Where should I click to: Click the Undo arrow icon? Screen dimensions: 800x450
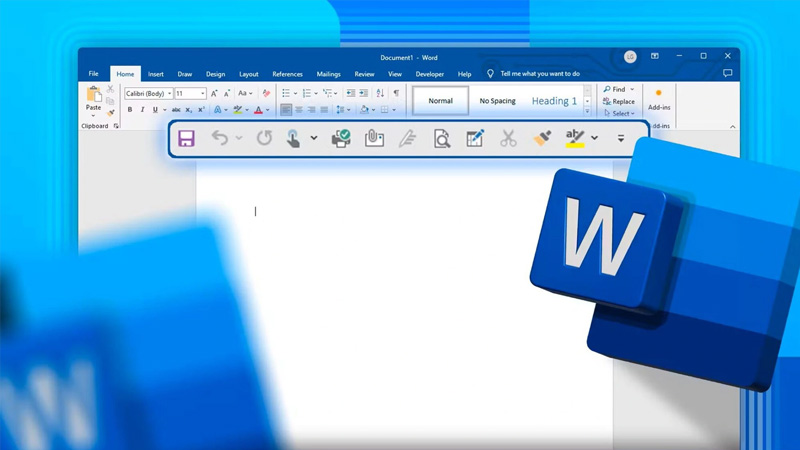(220, 138)
